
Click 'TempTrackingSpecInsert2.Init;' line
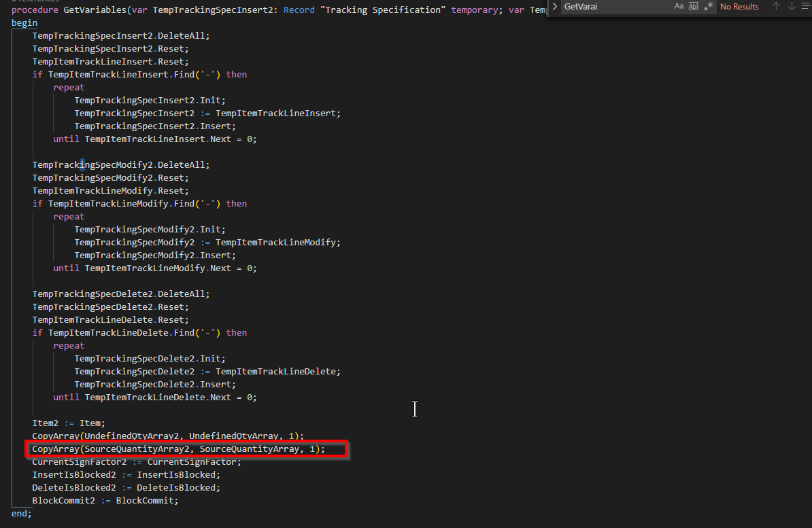pos(150,101)
